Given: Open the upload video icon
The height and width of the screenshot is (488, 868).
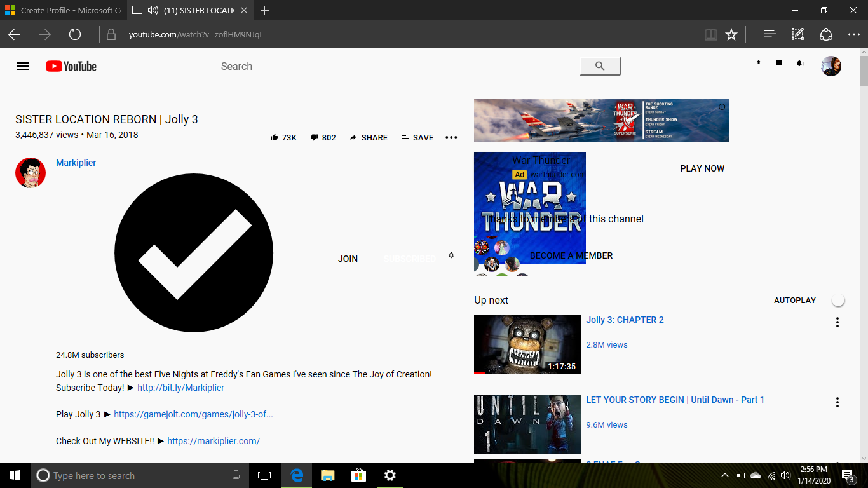Looking at the screenshot, I should tap(758, 63).
